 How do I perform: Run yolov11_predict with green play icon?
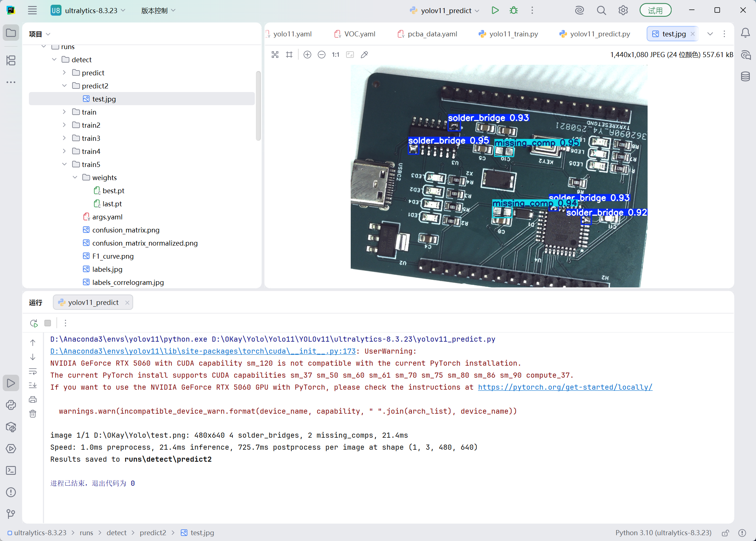coord(495,10)
